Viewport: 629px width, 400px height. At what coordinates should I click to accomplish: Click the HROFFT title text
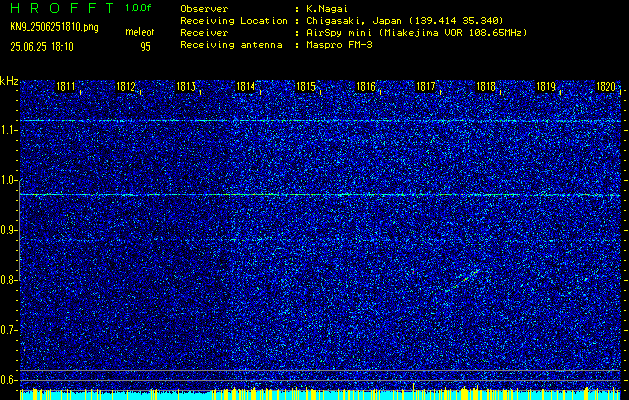tap(62, 8)
